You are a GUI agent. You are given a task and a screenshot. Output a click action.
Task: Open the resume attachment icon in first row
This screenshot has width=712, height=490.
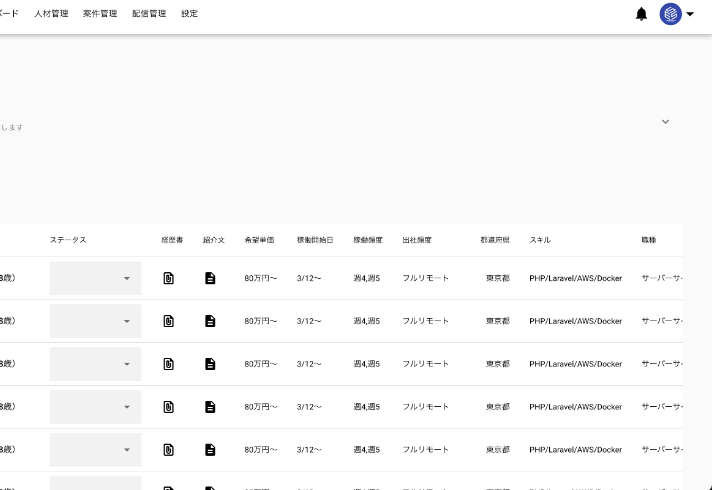click(168, 278)
